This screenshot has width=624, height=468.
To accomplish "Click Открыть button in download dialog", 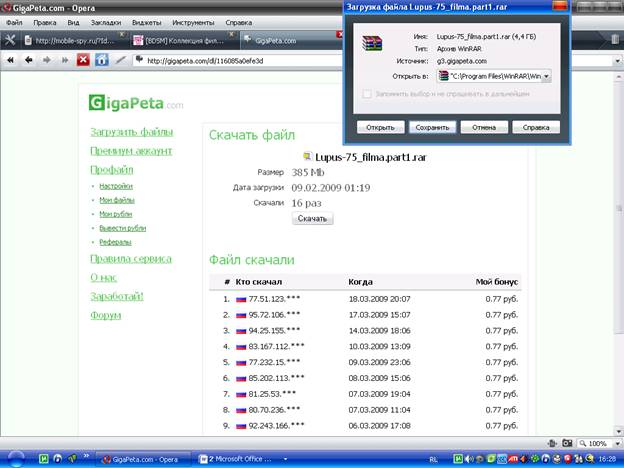I will point(380,127).
